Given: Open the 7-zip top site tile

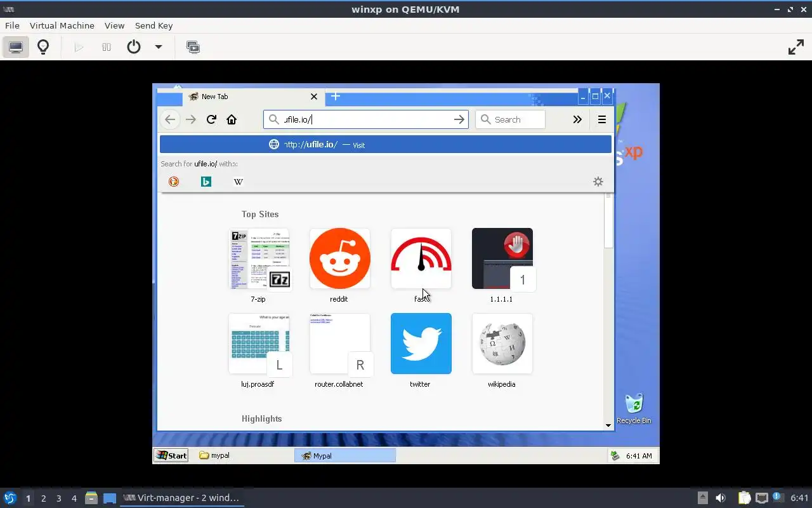Looking at the screenshot, I should 259,258.
